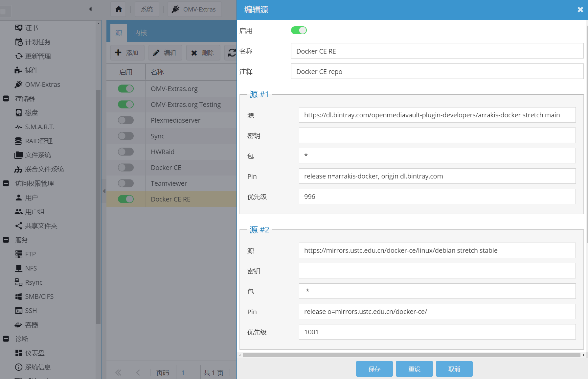This screenshot has width=588, height=379.
Task: Collapse the 访问权限管理 section
Action: coord(6,183)
